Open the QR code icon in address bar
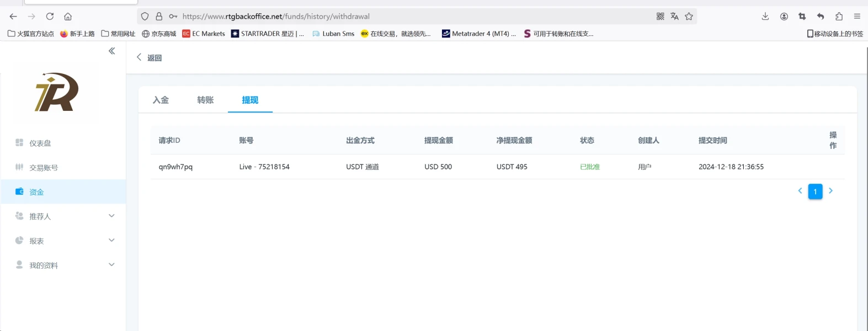Image resolution: width=868 pixels, height=331 pixels. coord(660,17)
